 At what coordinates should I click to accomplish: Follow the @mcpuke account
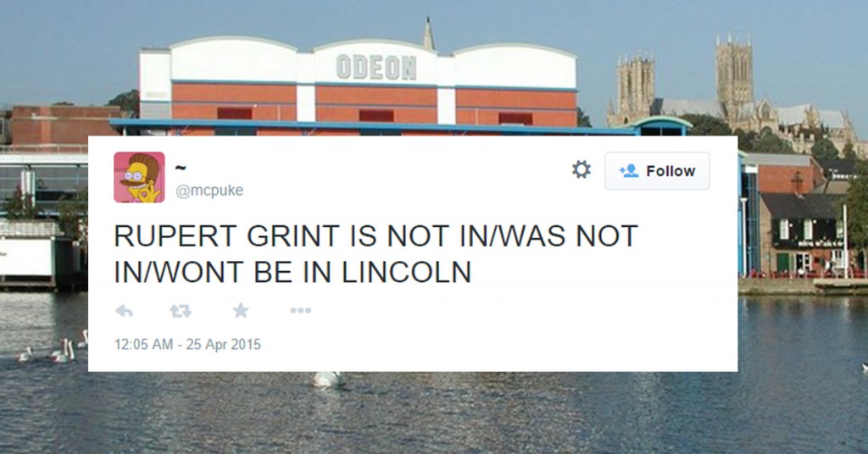pos(657,171)
